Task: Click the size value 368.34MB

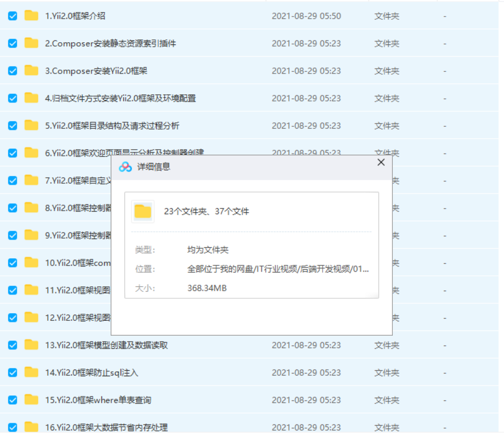Action: click(207, 288)
